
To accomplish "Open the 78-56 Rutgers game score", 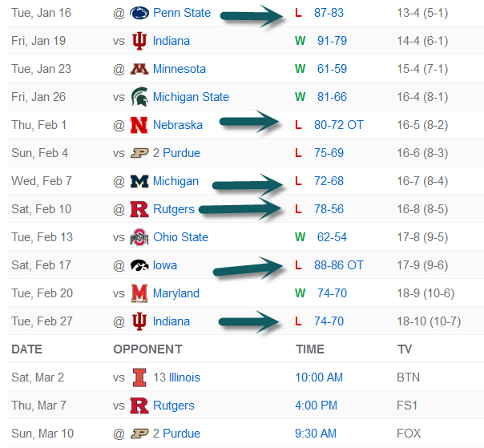I will [329, 209].
